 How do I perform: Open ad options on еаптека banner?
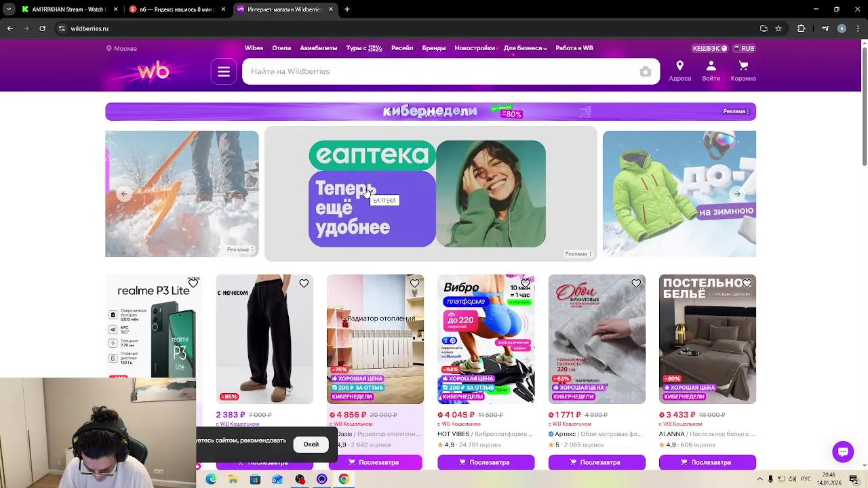(x=578, y=254)
